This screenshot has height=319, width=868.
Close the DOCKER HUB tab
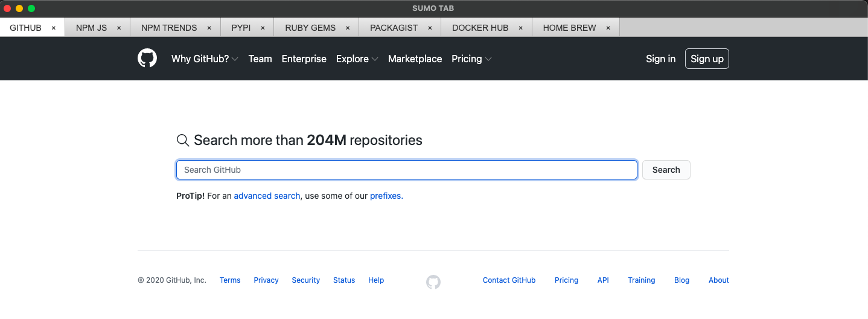[520, 28]
